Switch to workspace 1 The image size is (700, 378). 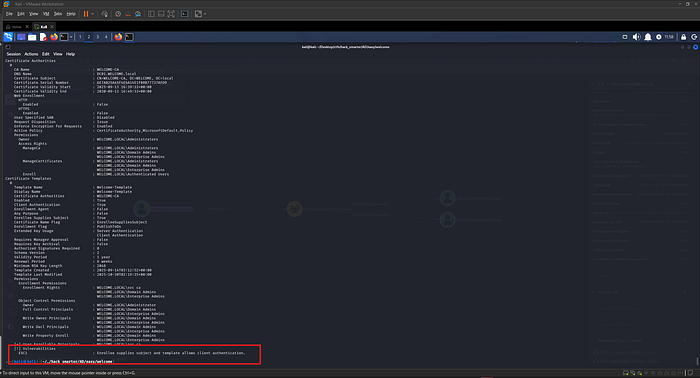pos(80,37)
